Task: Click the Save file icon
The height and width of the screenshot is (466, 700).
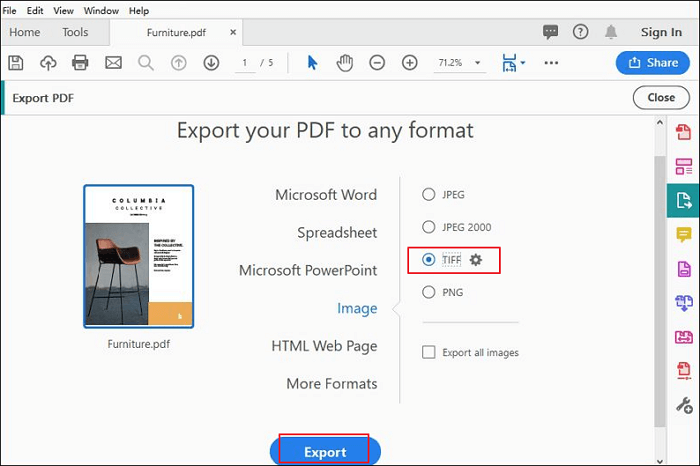Action: [x=16, y=63]
